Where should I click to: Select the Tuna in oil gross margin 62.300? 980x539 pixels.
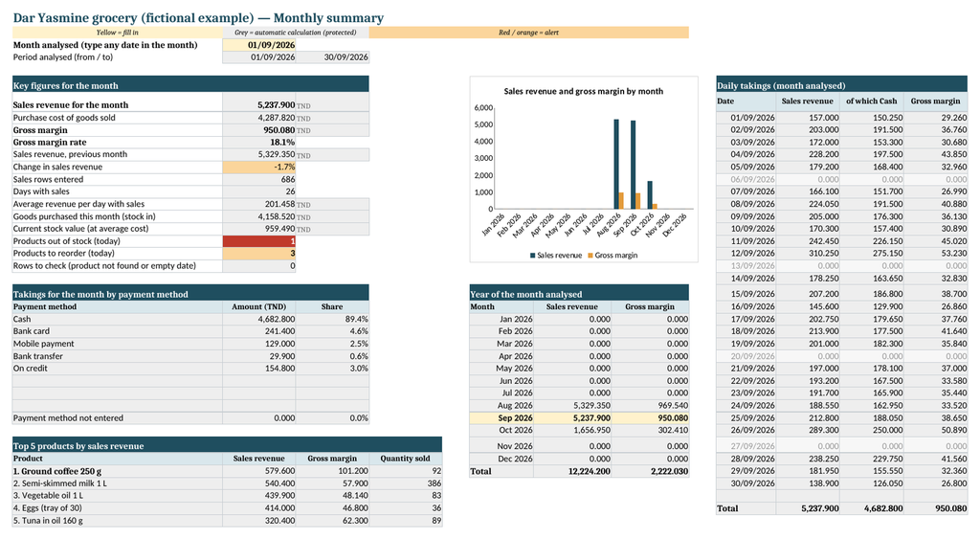point(332,520)
